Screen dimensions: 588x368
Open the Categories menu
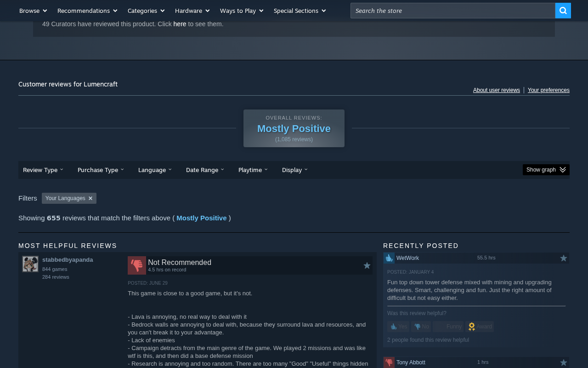[x=146, y=11]
